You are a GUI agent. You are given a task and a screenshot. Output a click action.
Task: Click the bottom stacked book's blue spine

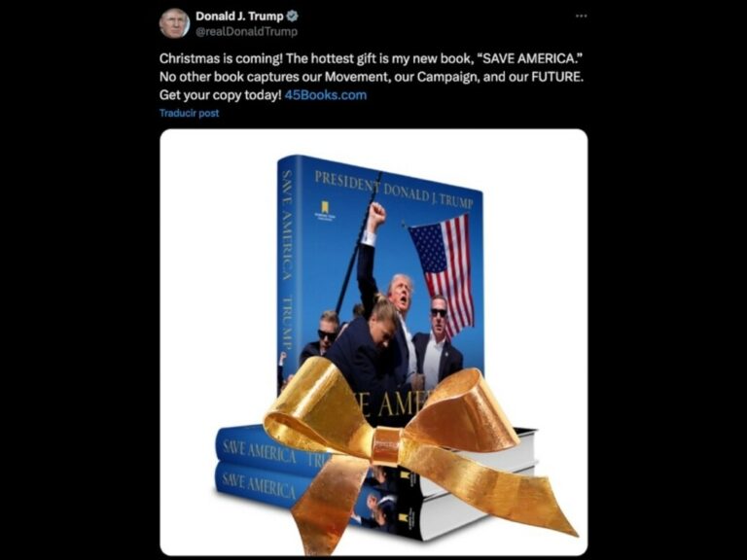coord(260,485)
